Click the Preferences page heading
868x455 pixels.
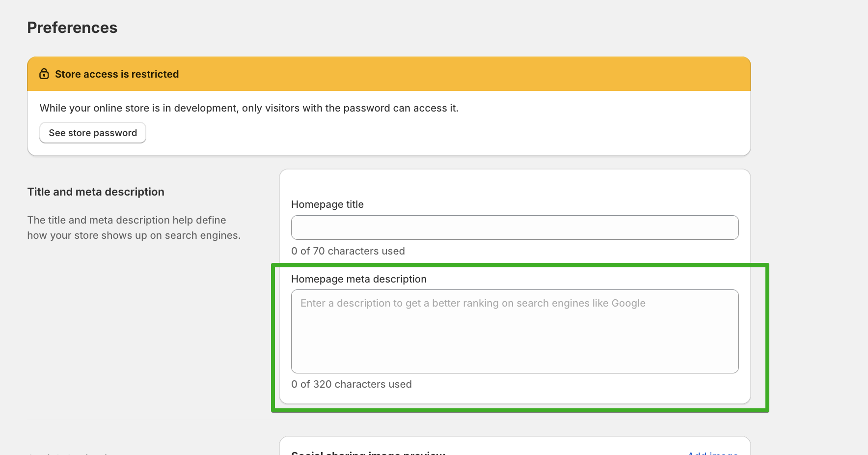(x=72, y=28)
